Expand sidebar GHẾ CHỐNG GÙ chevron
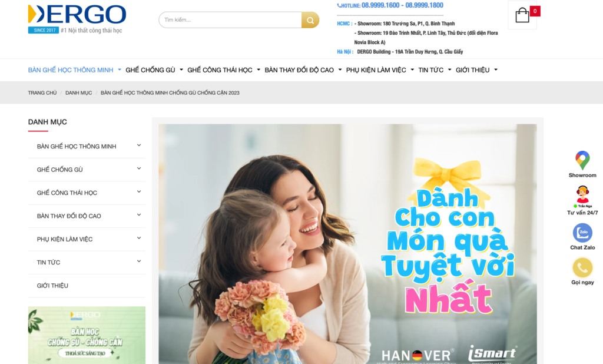Screen dimensions: 603x364 (139, 168)
